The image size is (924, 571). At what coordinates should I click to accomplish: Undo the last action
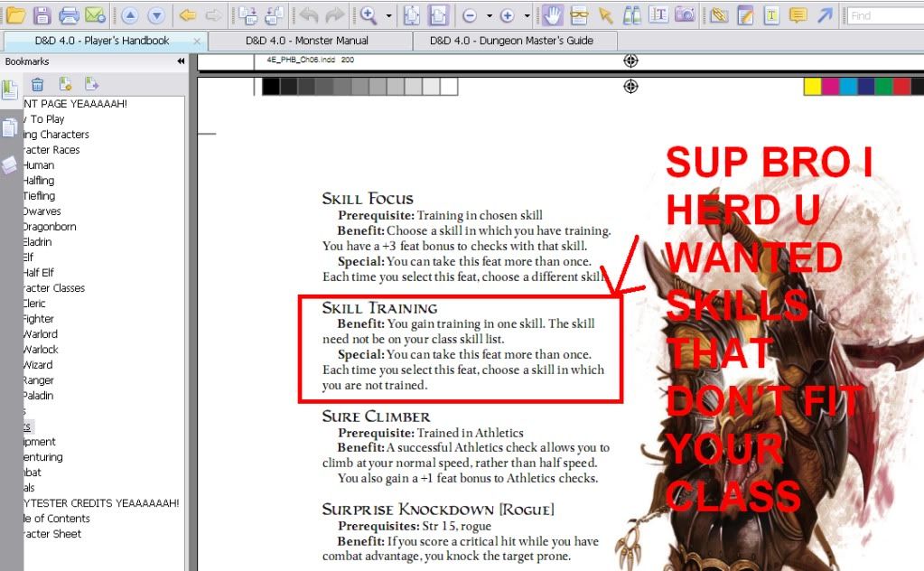308,16
